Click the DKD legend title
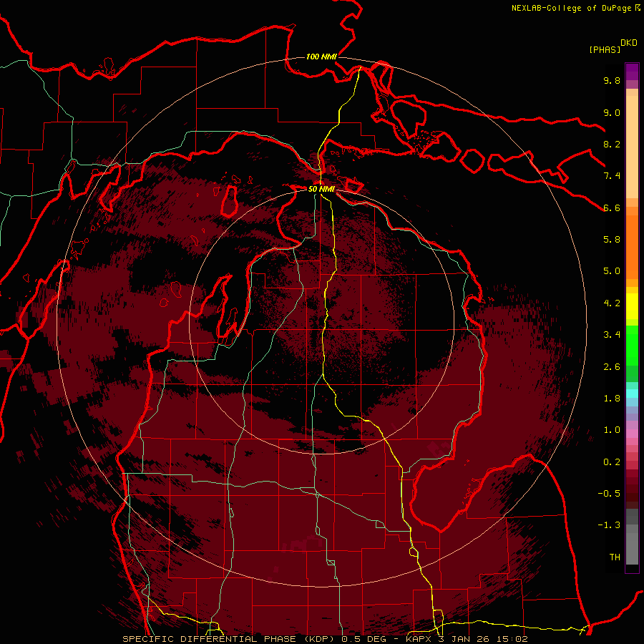Image resolution: width=644 pixels, height=644 pixels. pyautogui.click(x=629, y=43)
